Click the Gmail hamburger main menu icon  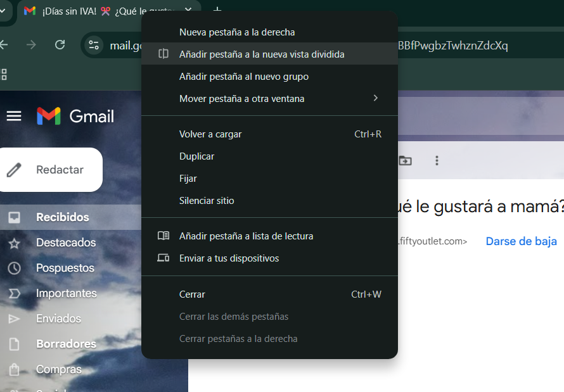click(14, 116)
